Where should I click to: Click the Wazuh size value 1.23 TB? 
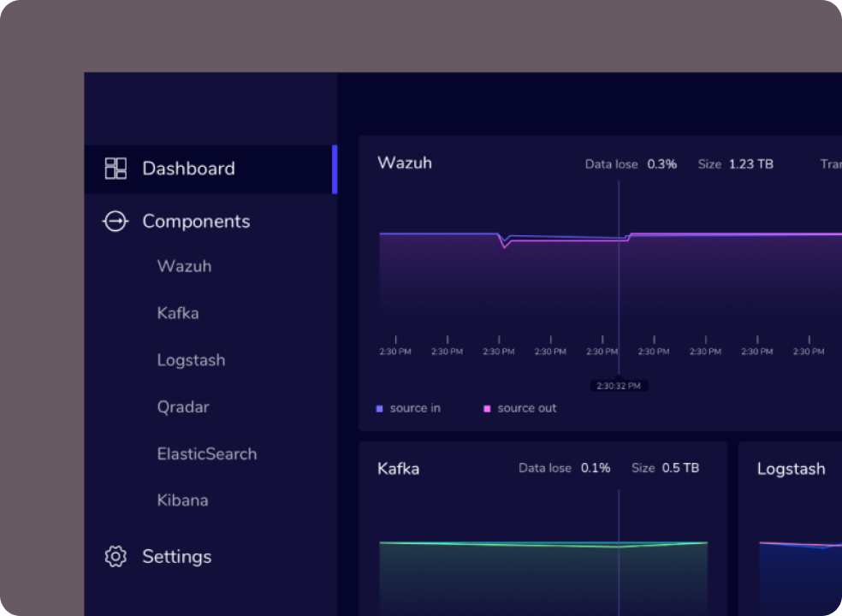[750, 163]
